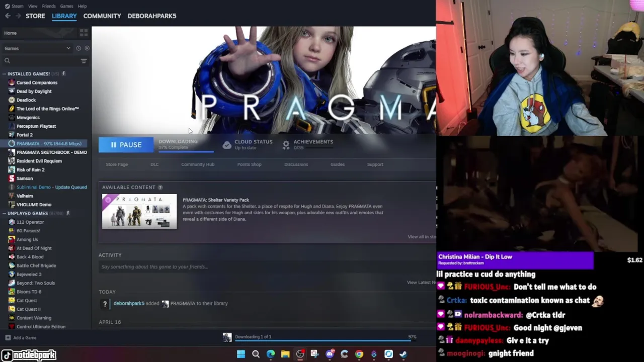Select Perceptum Playtest in the library
644x362 pixels.
tap(36, 126)
